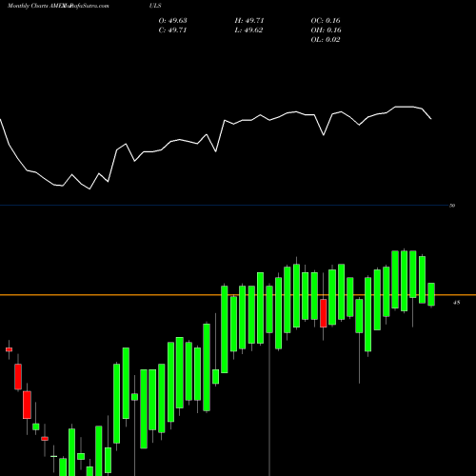Click the "Monthly Charts" title text
Image resolution: width=476 pixels, height=476 pixels.
pos(28,6)
